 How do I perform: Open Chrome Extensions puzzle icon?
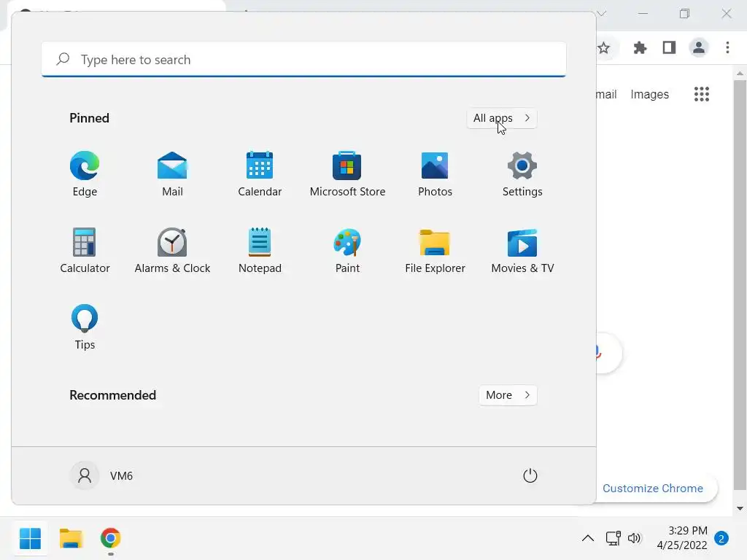(640, 47)
